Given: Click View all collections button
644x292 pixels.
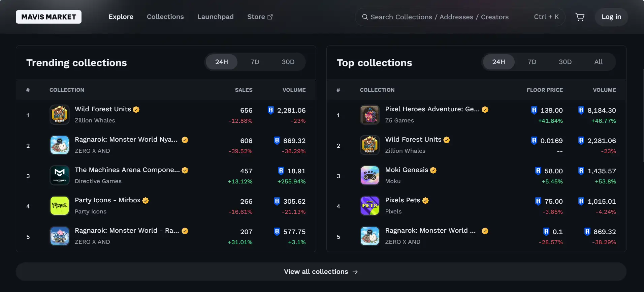Looking at the screenshot, I should [321, 272].
